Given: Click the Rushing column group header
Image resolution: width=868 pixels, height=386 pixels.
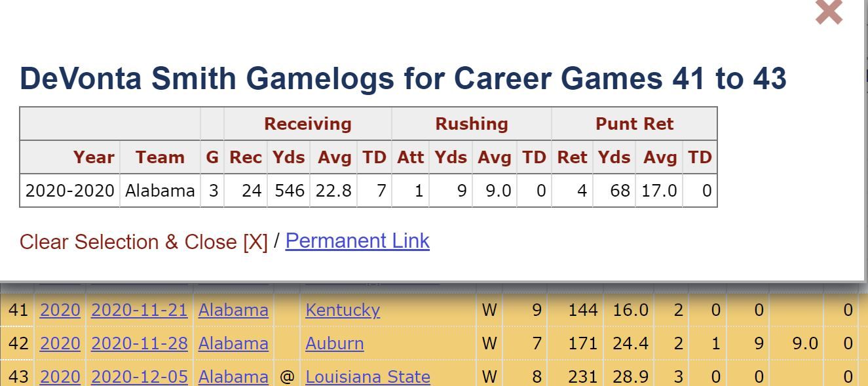Looking at the screenshot, I should coord(472,124).
